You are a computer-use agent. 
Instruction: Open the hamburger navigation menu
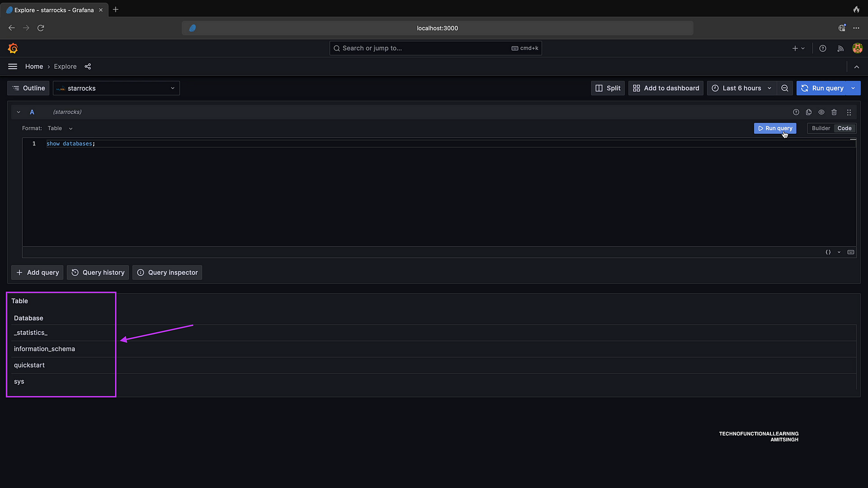point(12,67)
